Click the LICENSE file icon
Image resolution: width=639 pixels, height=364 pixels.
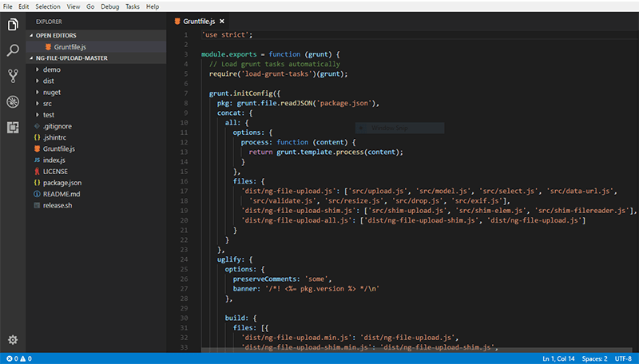[x=37, y=172]
